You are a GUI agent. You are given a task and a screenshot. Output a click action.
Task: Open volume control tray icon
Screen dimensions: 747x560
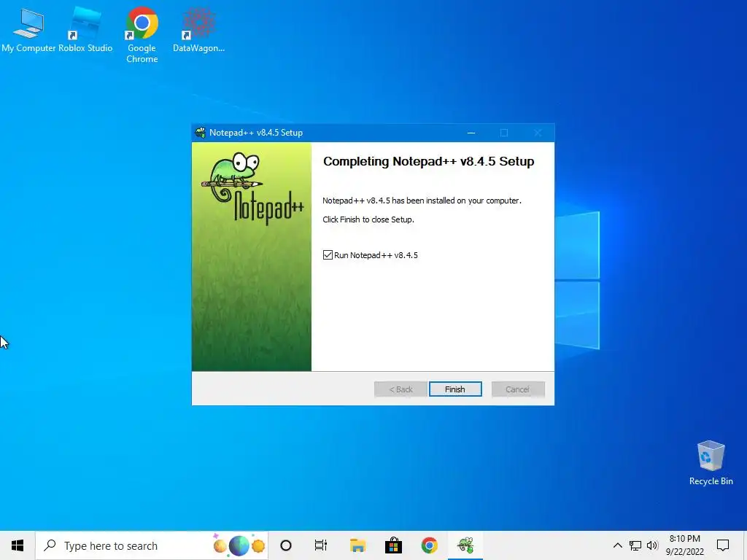652,545
